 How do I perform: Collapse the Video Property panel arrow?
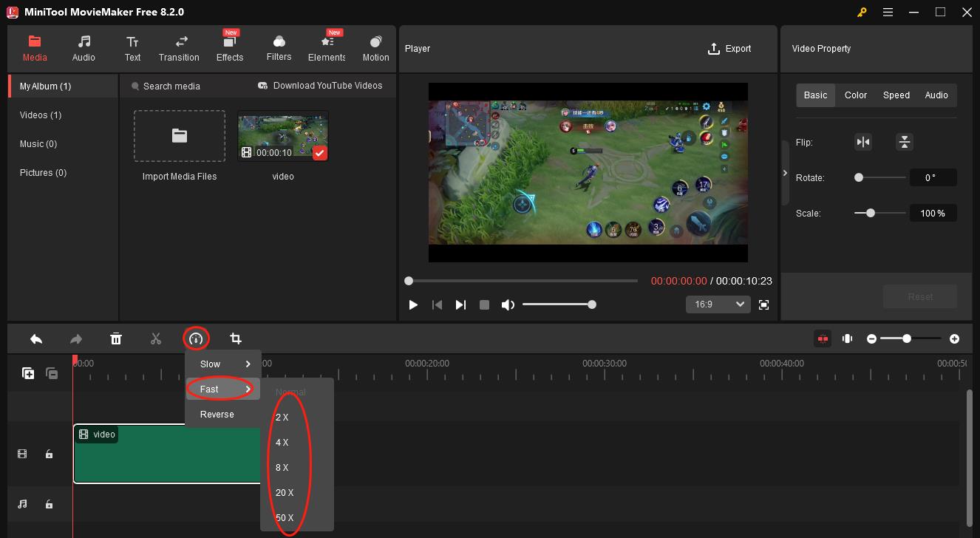coord(785,173)
